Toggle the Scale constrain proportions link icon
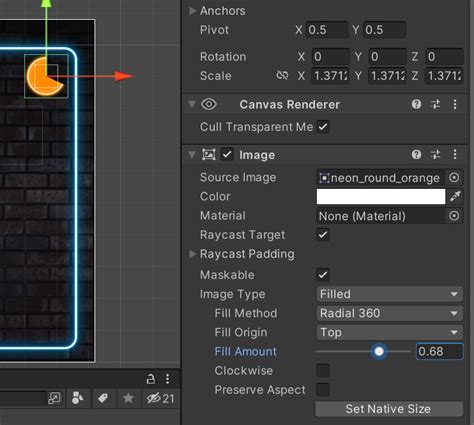This screenshot has width=474, height=425. (282, 76)
